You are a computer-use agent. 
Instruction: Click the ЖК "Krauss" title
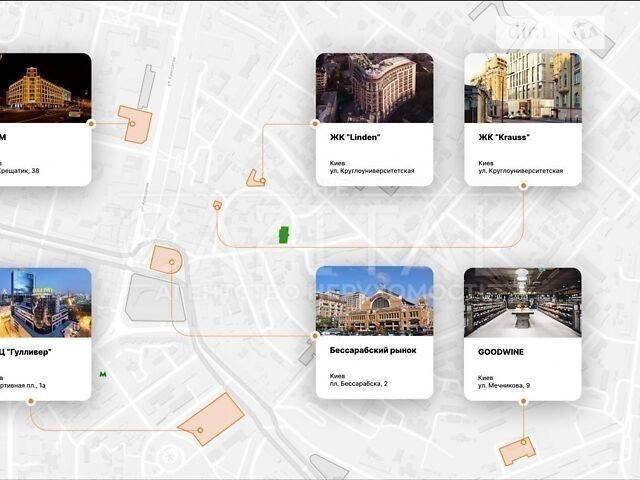click(x=504, y=137)
